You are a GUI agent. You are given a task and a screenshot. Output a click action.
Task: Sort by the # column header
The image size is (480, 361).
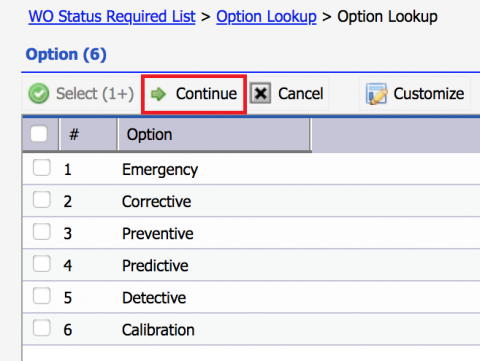[x=88, y=135]
